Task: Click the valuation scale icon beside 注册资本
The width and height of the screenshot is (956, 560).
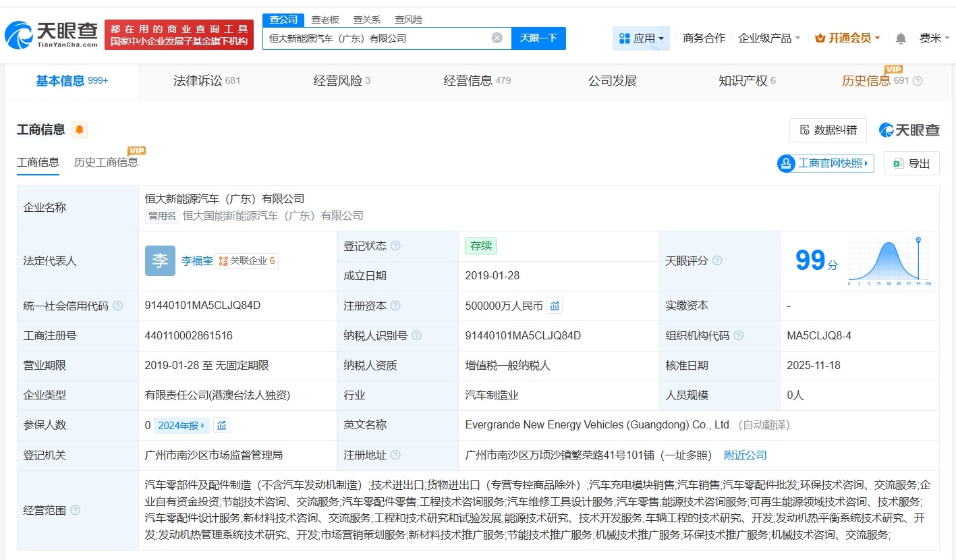Action: pyautogui.click(x=555, y=306)
